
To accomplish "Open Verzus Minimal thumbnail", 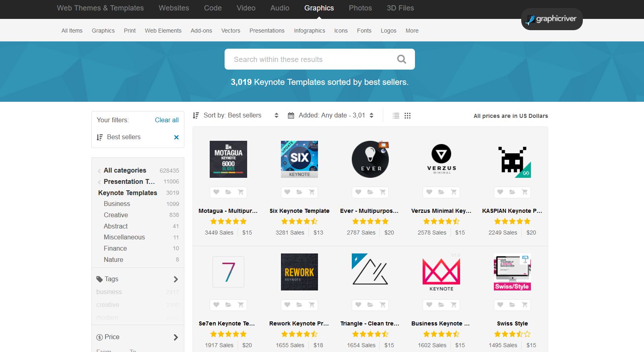I will [x=442, y=159].
